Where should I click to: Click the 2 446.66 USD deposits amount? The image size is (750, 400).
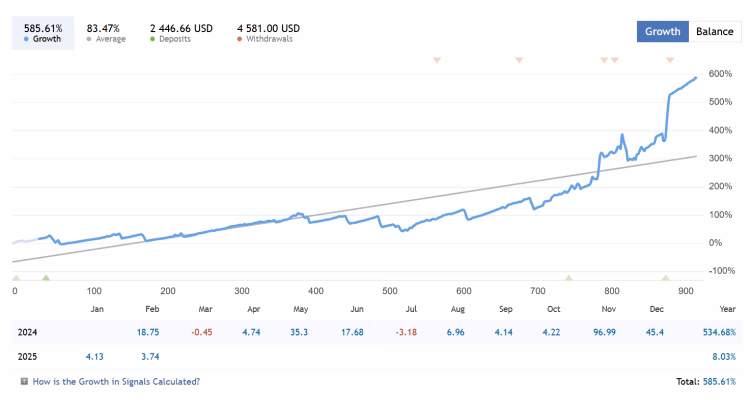181,29
